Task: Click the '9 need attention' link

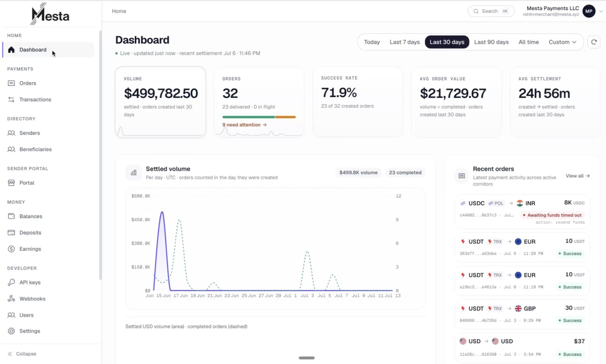Action: 244,125
